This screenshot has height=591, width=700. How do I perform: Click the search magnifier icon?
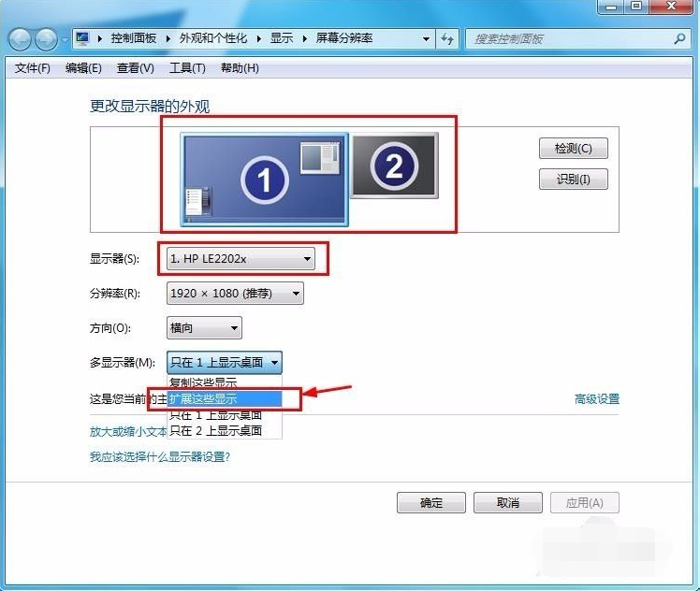[x=679, y=39]
